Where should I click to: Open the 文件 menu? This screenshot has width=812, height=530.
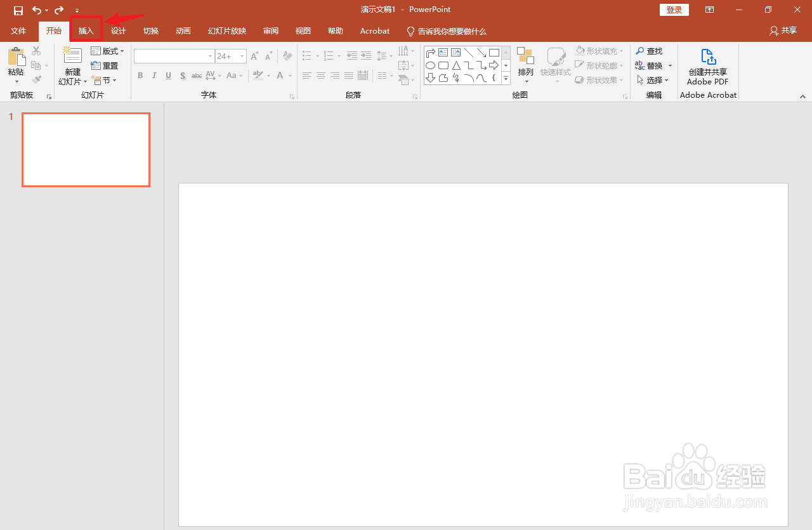coord(18,31)
